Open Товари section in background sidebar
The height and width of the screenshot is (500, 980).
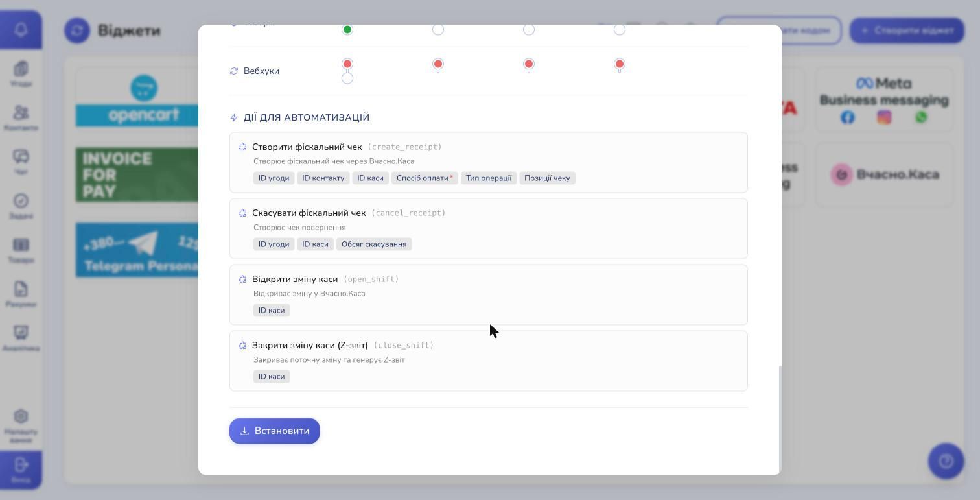coord(21,250)
